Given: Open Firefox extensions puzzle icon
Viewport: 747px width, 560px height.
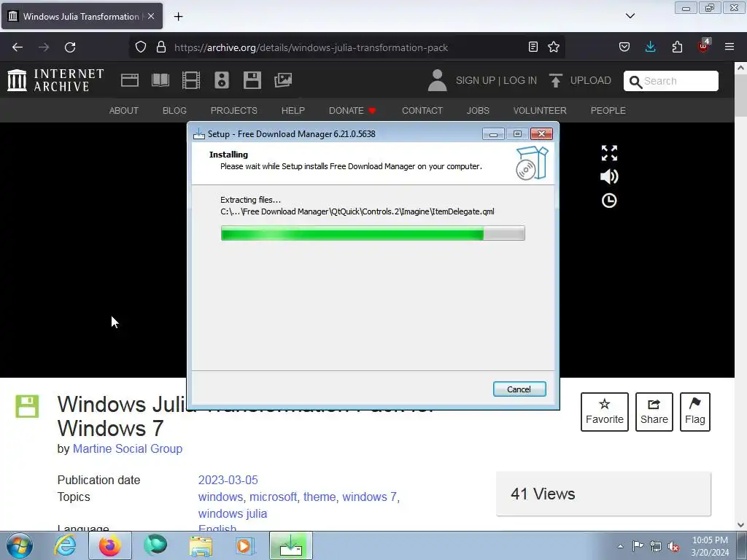Looking at the screenshot, I should coord(677,47).
